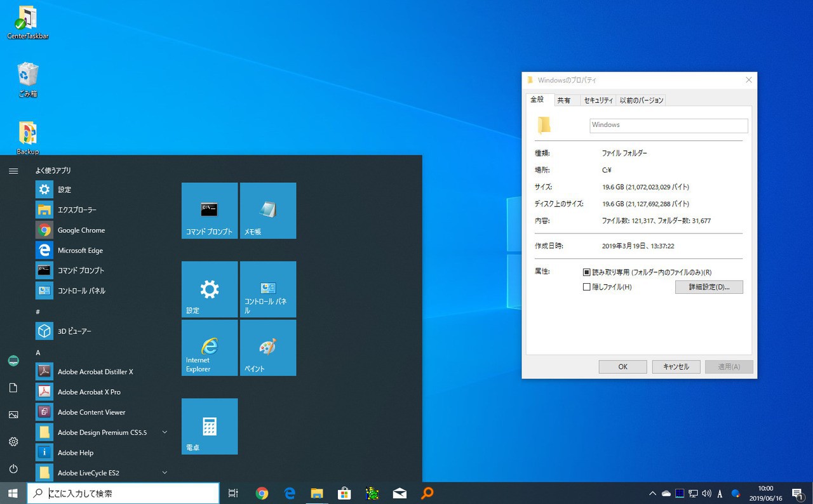This screenshot has width=813, height=504.
Task: Click Task View icon on taskbar
Action: click(233, 493)
